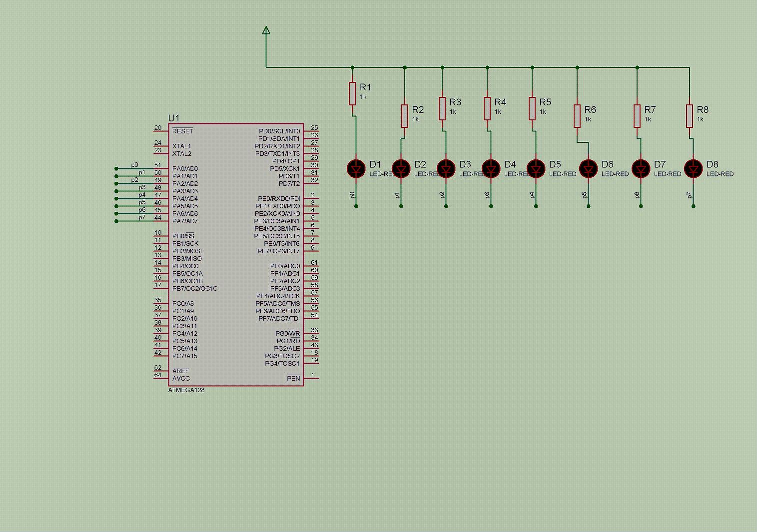Screen dimensions: 757x532
Task: Click the PB7/OC2/OC1C pin label
Action: click(195, 289)
